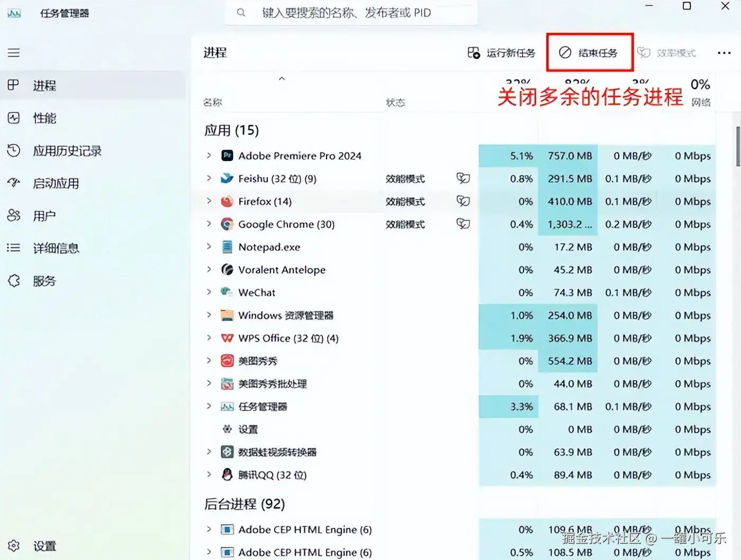Screen dimensions: 741x560
Task: Click the efficiency mode leaf icon for Google Chrome
Action: (463, 224)
